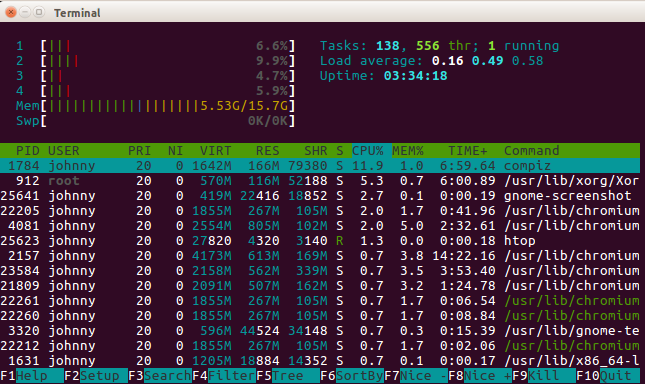Screen dimensions: 645x384
Task: Activate the F4 Filter footer button
Action: [x=224, y=376]
